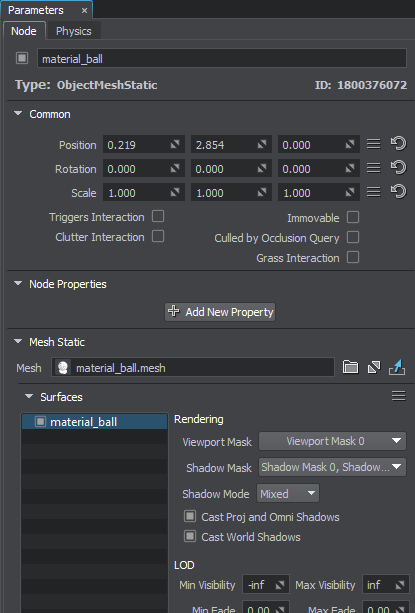The width and height of the screenshot is (415, 613).
Task: Open the Shadow Mode Mixed dropdown
Action: pos(288,493)
